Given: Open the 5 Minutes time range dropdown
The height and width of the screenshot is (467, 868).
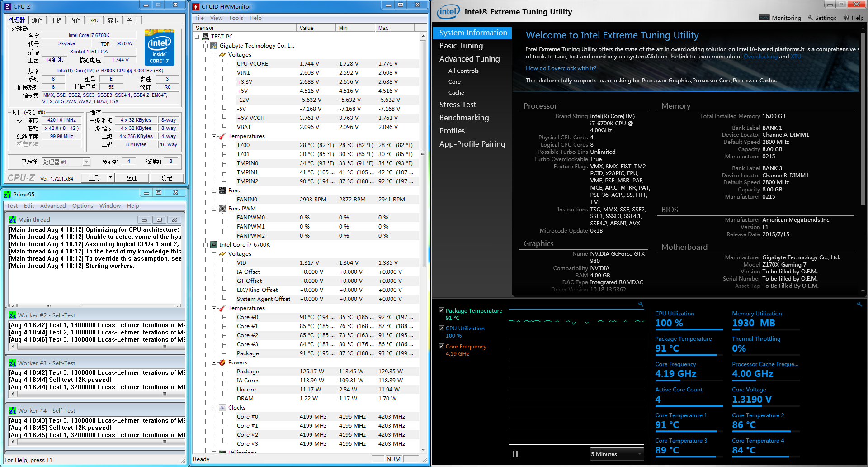Looking at the screenshot, I should pyautogui.click(x=617, y=454).
